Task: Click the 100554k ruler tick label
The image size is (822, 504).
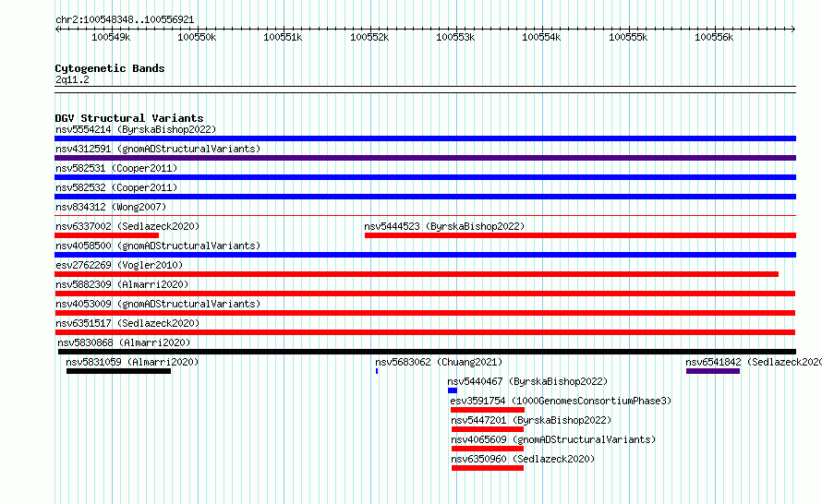Action: [541, 37]
